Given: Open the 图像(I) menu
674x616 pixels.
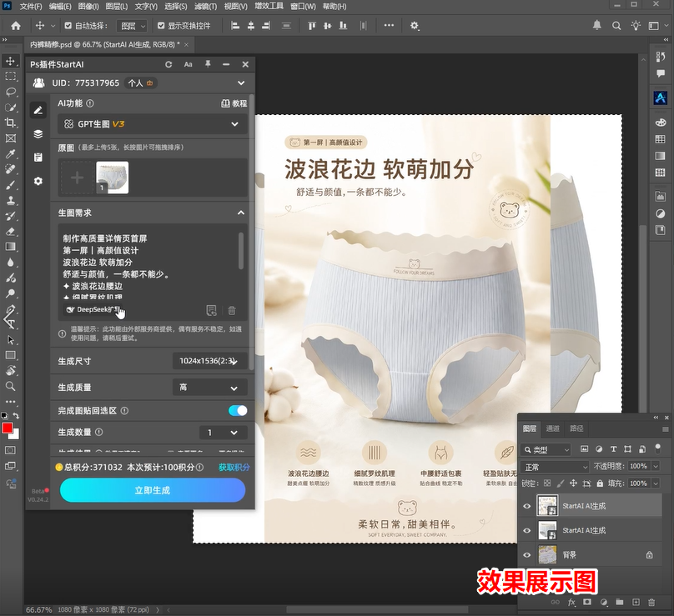Looking at the screenshot, I should [x=88, y=7].
